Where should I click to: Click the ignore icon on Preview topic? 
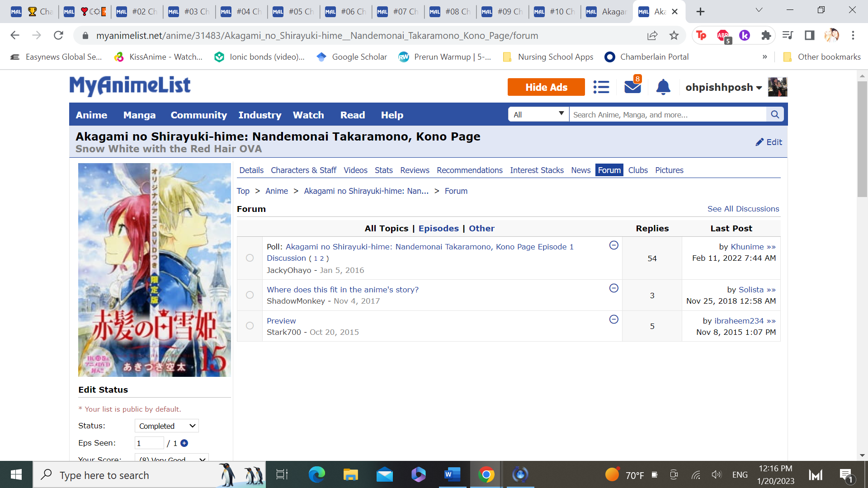point(613,319)
